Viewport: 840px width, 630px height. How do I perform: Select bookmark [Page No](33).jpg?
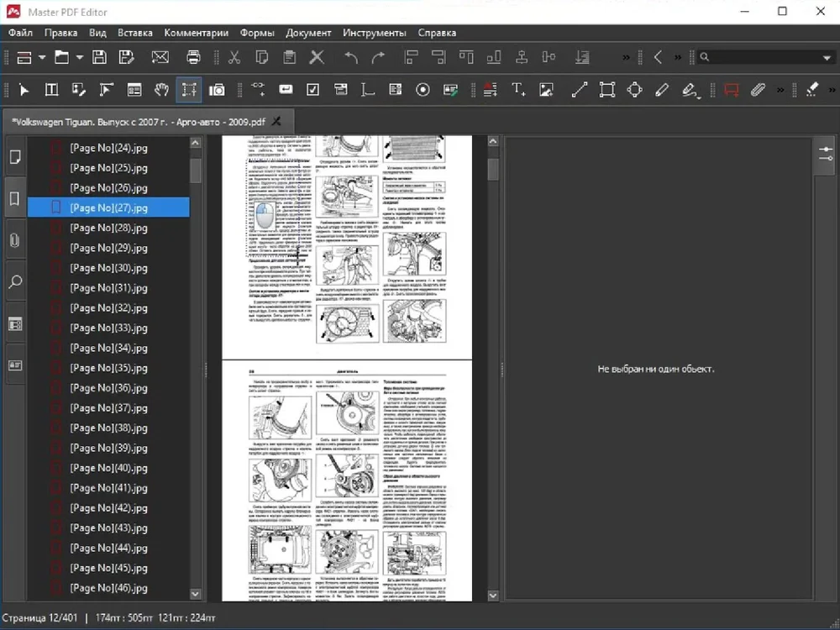108,328
